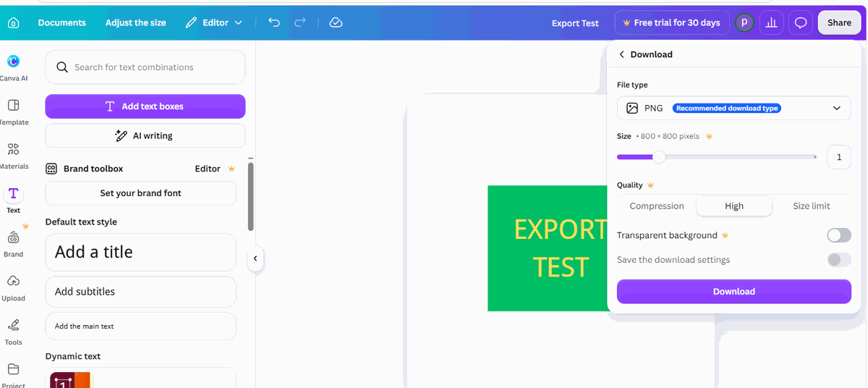
Task: Add subtitles text style
Action: 141,292
